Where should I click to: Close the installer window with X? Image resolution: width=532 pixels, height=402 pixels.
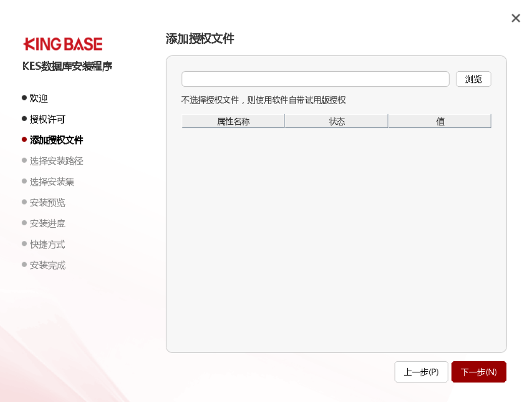click(x=515, y=19)
